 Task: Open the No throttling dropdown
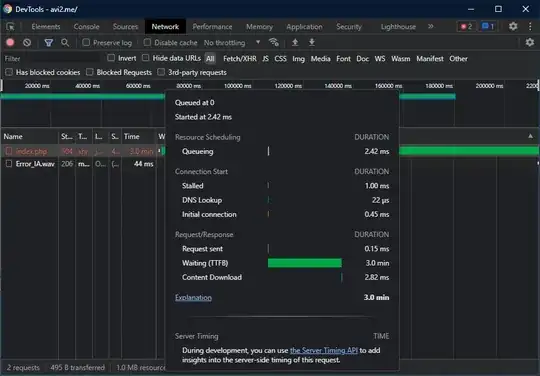[232, 43]
